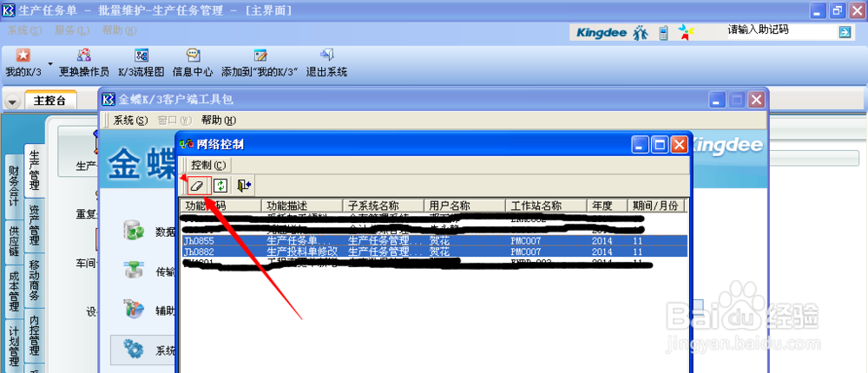Select the 生产管理 vertical side tab

point(35,169)
